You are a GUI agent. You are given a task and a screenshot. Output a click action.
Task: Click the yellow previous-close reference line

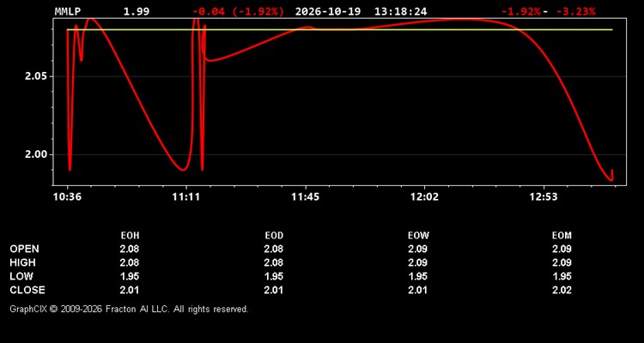(339, 29)
